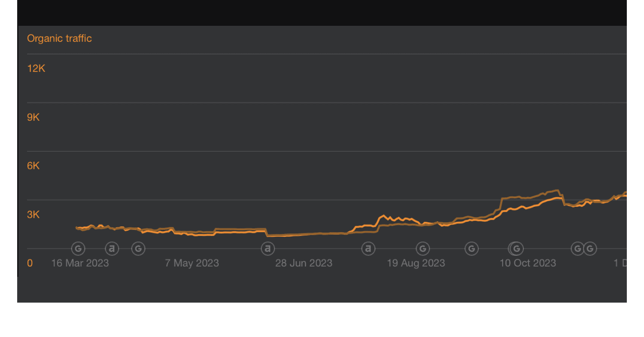Click the "3K" axis label
This screenshot has height=337, width=644.
pyautogui.click(x=33, y=214)
